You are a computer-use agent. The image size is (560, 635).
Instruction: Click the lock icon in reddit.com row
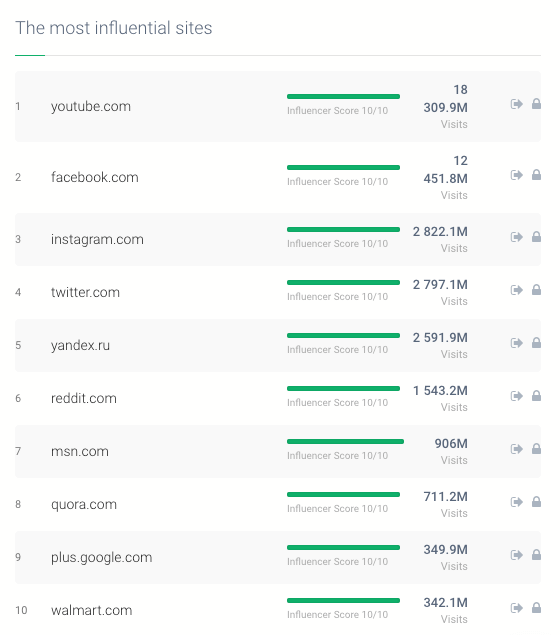(x=536, y=395)
